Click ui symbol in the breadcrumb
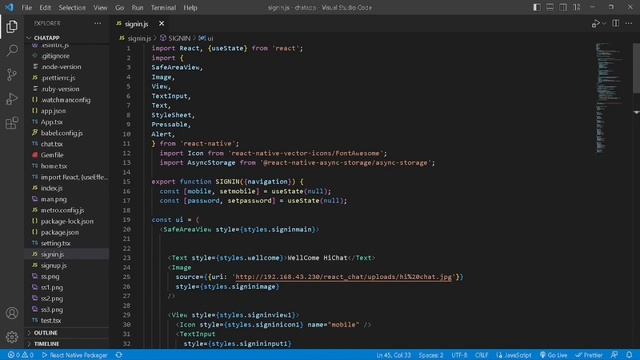 pyautogui.click(x=210, y=38)
